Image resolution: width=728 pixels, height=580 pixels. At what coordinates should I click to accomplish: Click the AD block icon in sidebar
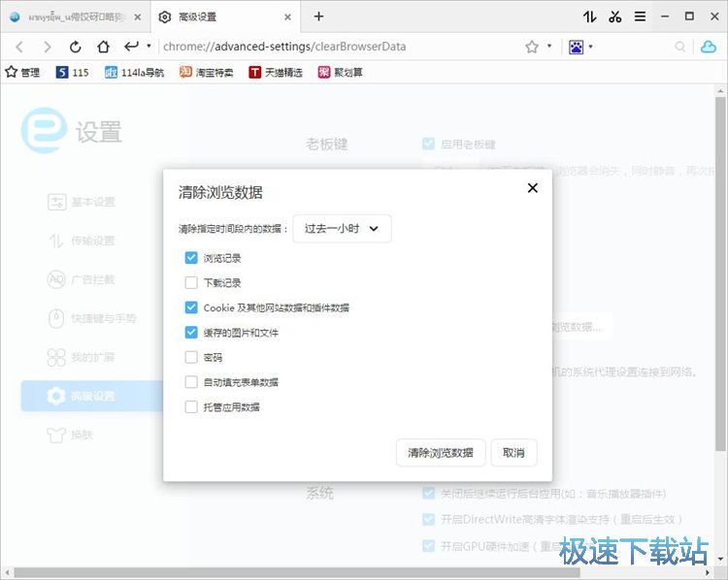(56, 279)
